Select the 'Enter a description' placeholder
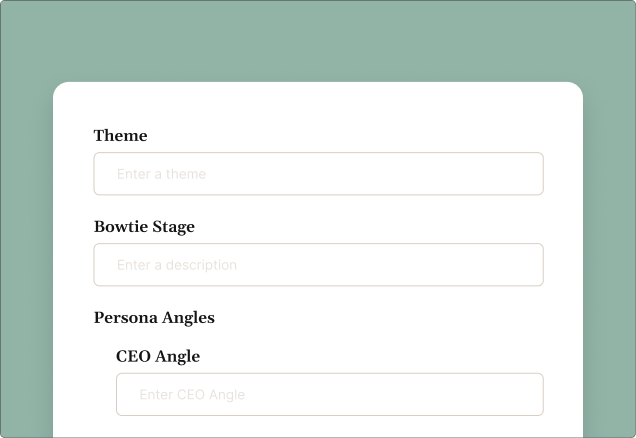 pyautogui.click(x=177, y=265)
